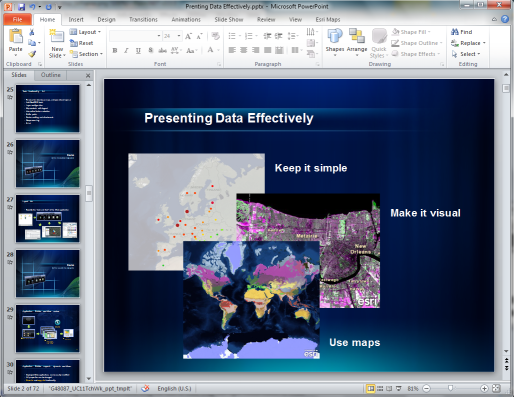The image size is (514, 397).
Task: Switch to the Transitions ribbon tab
Action: [143, 20]
